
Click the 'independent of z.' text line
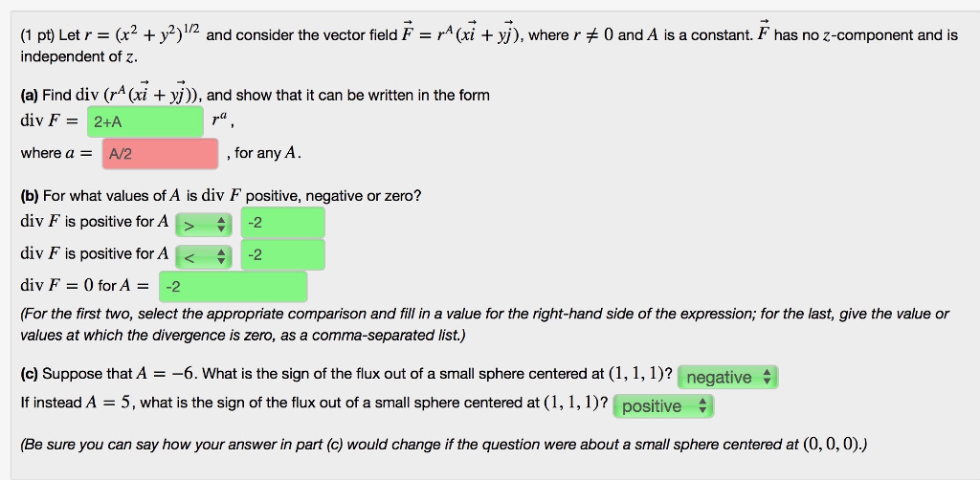pyautogui.click(x=78, y=56)
